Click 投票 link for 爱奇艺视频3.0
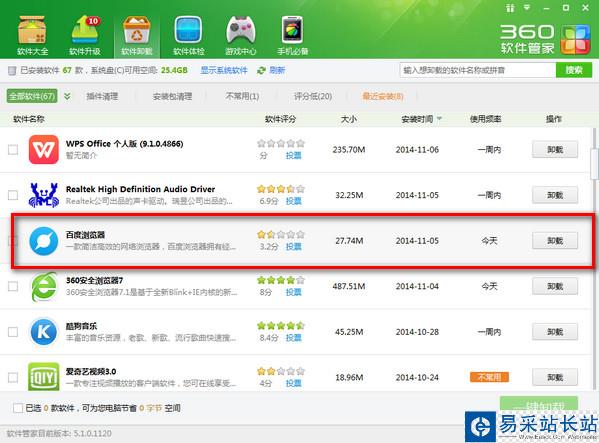 (x=293, y=383)
